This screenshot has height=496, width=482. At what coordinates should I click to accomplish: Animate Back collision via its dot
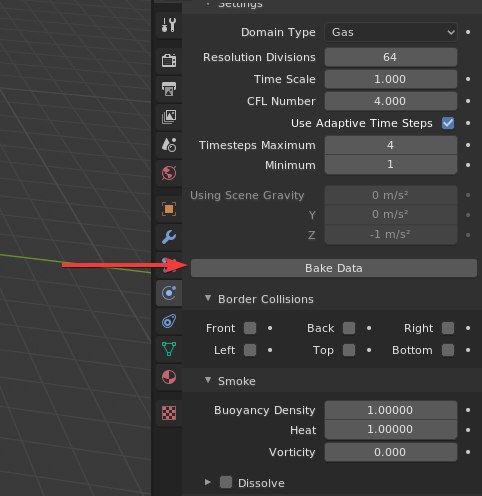(369, 328)
